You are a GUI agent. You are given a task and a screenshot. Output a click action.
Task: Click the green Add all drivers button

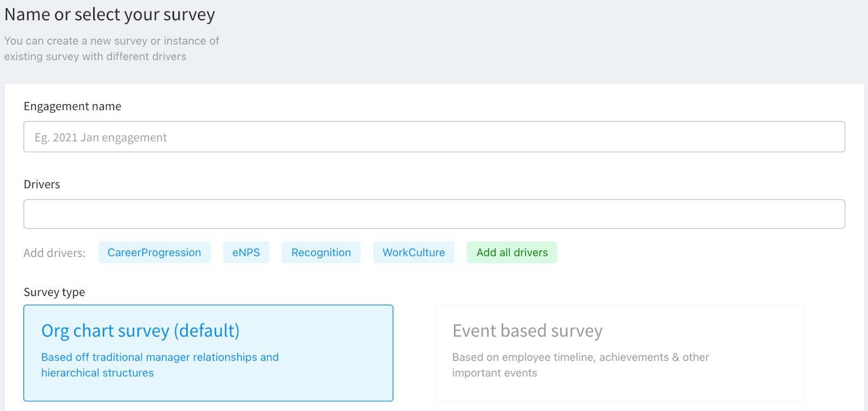tap(512, 252)
